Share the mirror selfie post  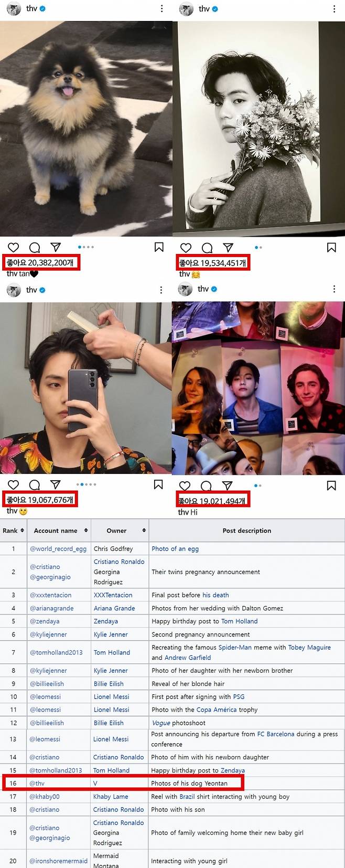click(x=56, y=484)
